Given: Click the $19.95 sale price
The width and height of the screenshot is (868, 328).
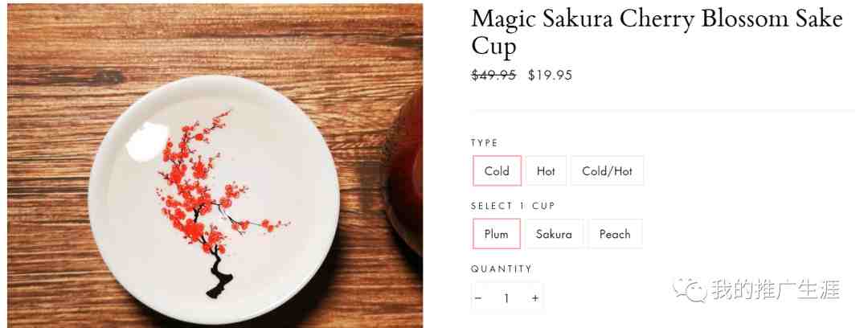Looking at the screenshot, I should pyautogui.click(x=550, y=75).
